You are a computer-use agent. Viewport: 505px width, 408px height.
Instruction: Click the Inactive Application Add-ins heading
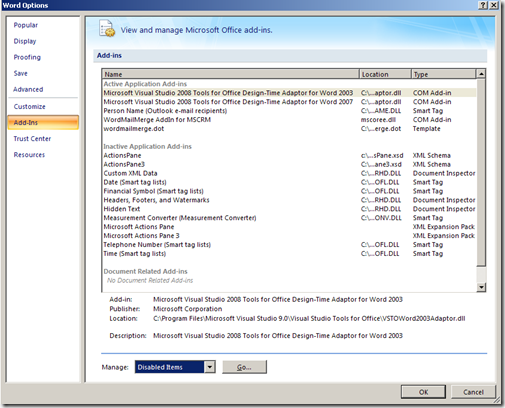[147, 146]
